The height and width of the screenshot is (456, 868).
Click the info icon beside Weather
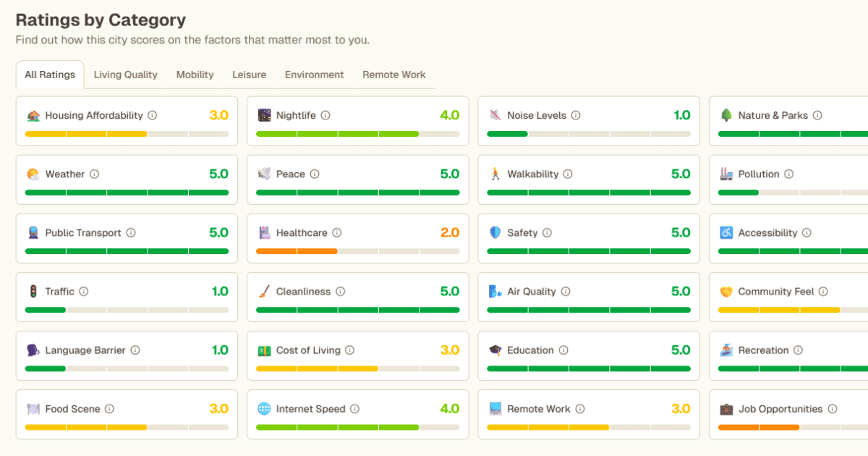point(94,174)
